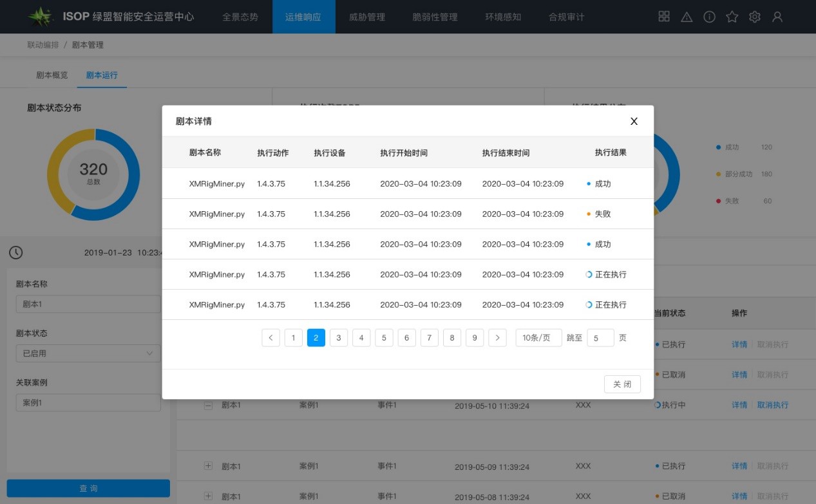816x504 pixels.
Task: Switch to the 剧本概览 tab
Action: point(52,75)
